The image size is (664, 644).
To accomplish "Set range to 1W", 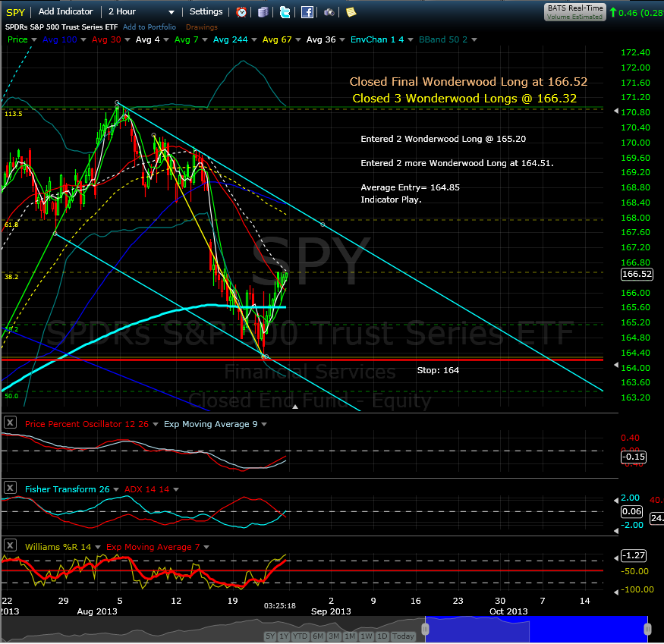I will click(x=367, y=636).
